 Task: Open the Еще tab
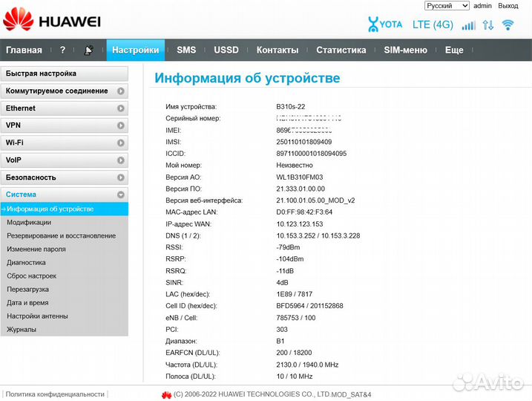[x=454, y=50]
